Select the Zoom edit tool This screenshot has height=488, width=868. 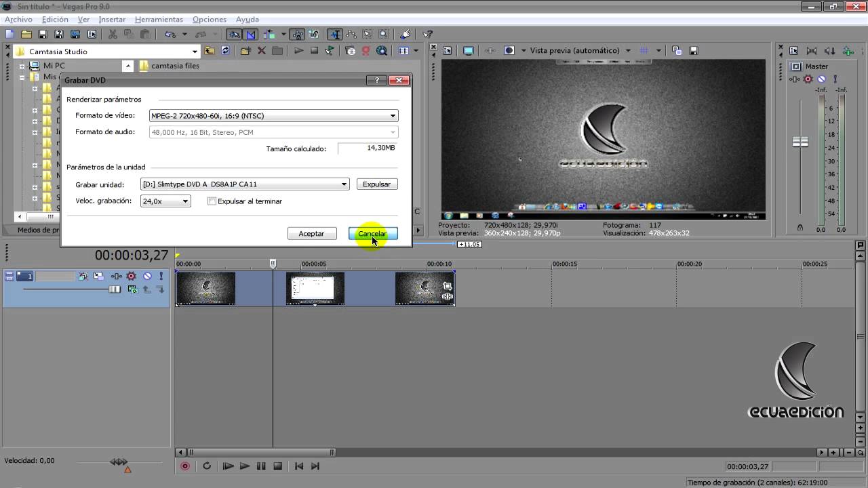tap(384, 34)
